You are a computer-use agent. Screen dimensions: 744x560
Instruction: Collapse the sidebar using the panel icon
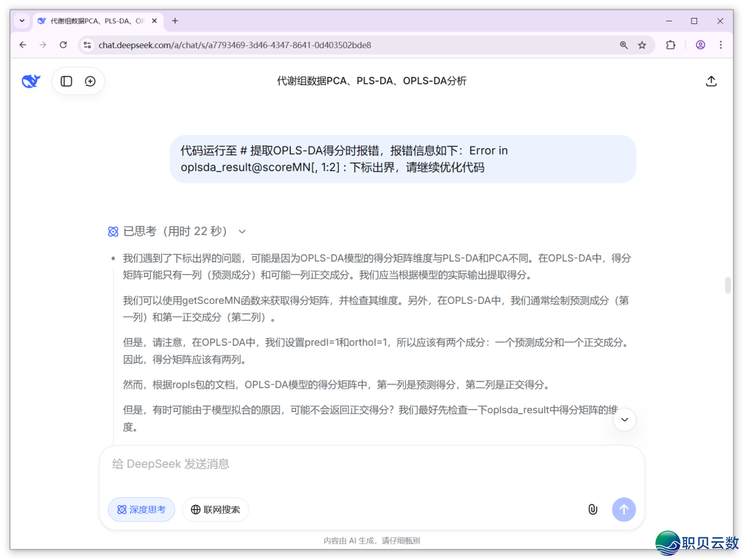[x=66, y=81]
